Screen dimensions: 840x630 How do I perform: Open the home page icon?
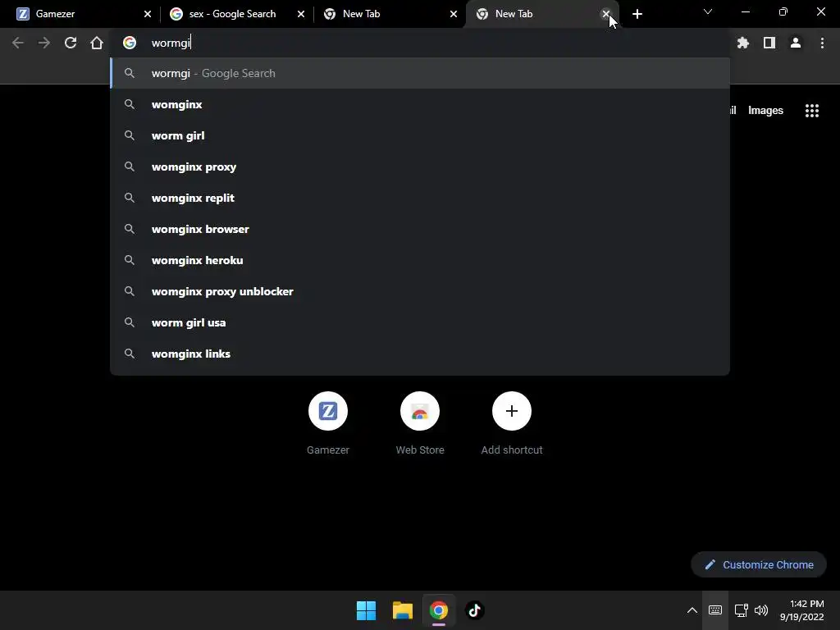97,43
